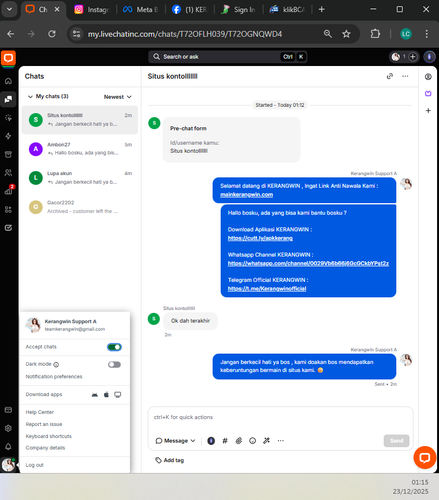The image size is (439, 500).
Task: Click the browser address bar URL
Action: (x=185, y=34)
